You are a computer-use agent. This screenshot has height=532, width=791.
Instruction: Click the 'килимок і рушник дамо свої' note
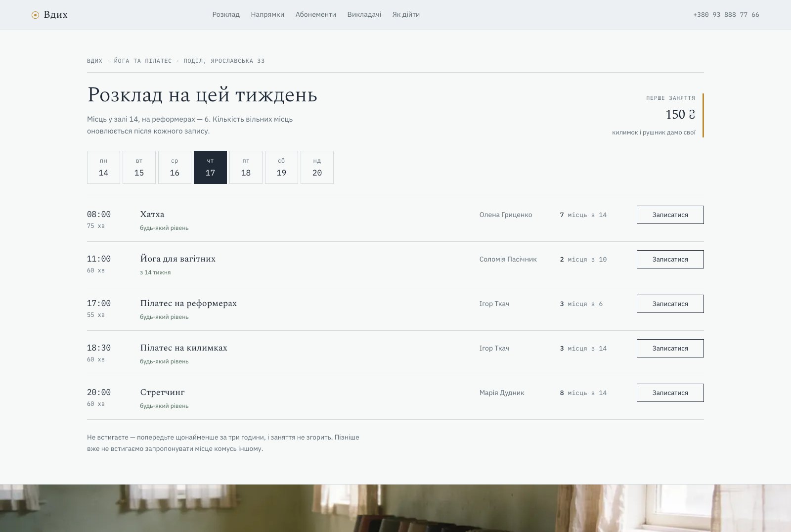(x=654, y=133)
